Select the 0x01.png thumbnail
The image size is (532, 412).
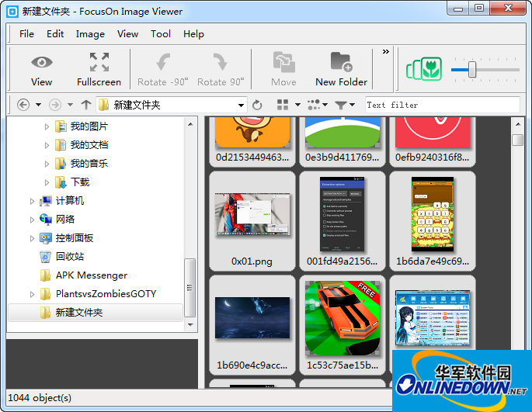point(252,221)
